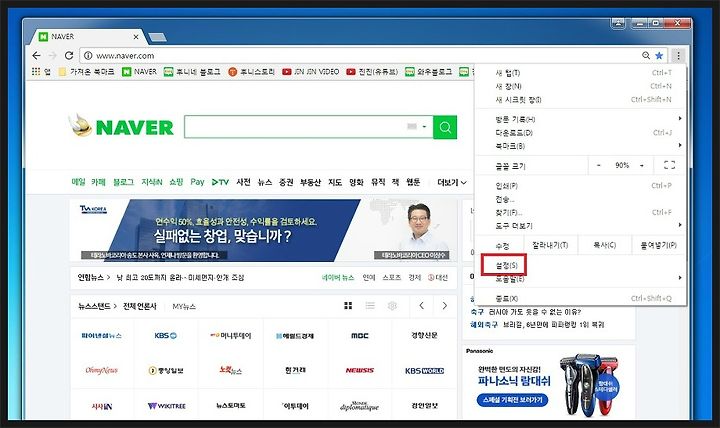Open the 메일 link
The height and width of the screenshot is (428, 720).
click(x=79, y=182)
